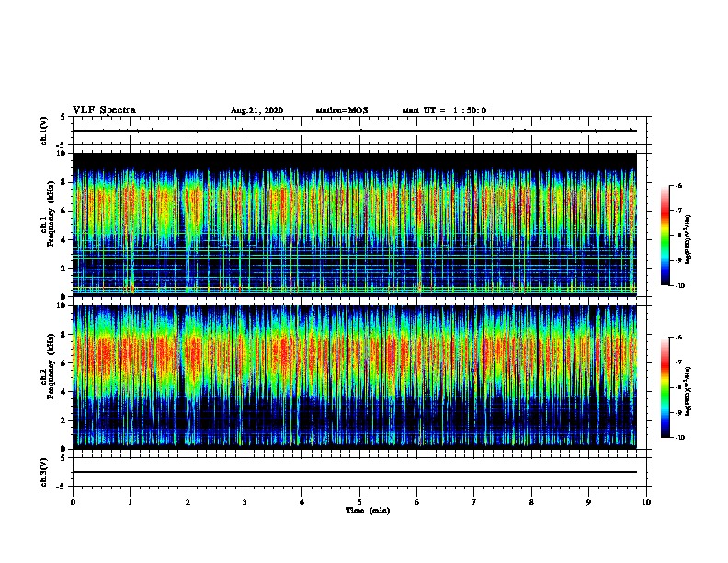Click the 'Time (min)' axis title
The height and width of the screenshot is (563, 728).
pyautogui.click(x=368, y=510)
